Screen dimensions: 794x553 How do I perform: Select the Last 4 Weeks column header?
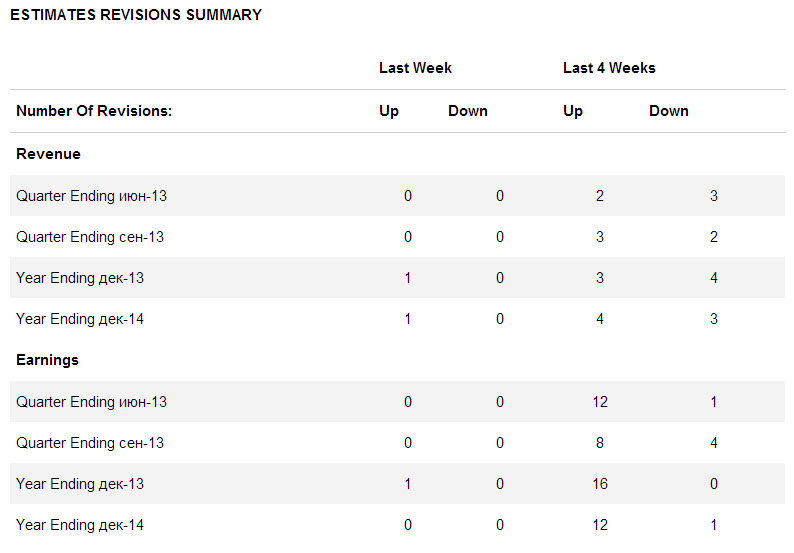(609, 68)
